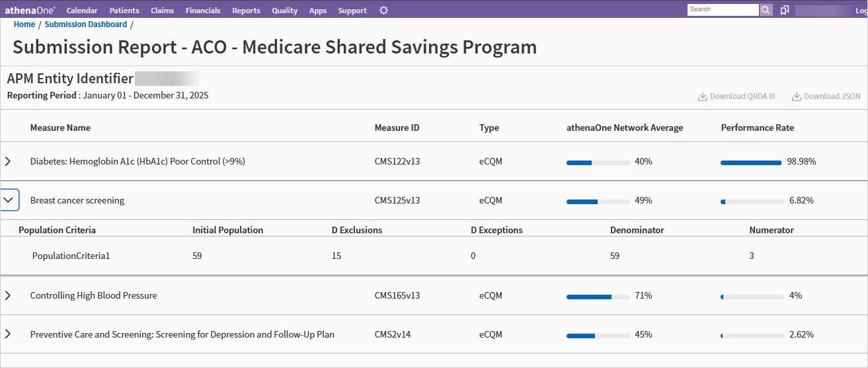Open the Submission Dashboard breadcrumb link
Viewport: 868px width, 368px height.
86,24
